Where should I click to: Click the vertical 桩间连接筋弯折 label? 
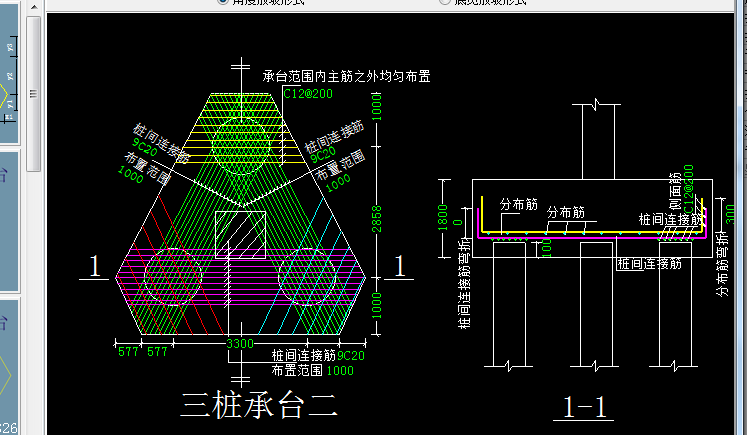[x=464, y=283]
